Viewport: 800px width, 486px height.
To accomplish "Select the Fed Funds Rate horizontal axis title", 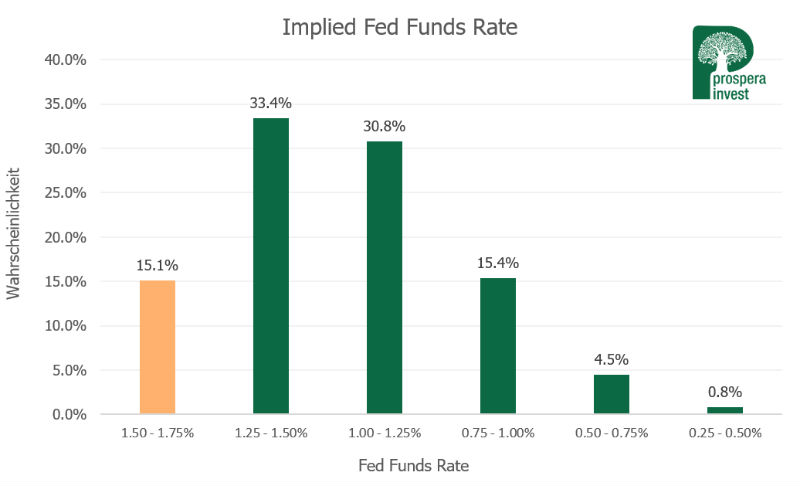I will pos(412,465).
